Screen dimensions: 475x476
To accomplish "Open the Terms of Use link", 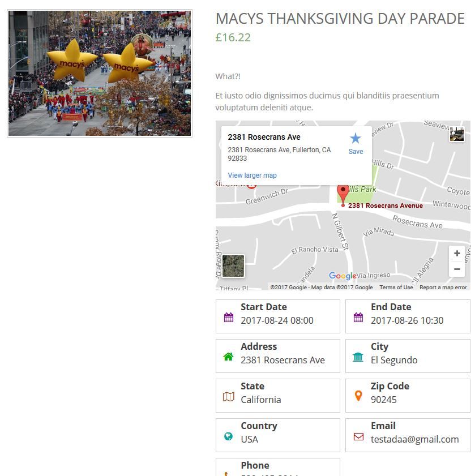I will [x=396, y=288].
